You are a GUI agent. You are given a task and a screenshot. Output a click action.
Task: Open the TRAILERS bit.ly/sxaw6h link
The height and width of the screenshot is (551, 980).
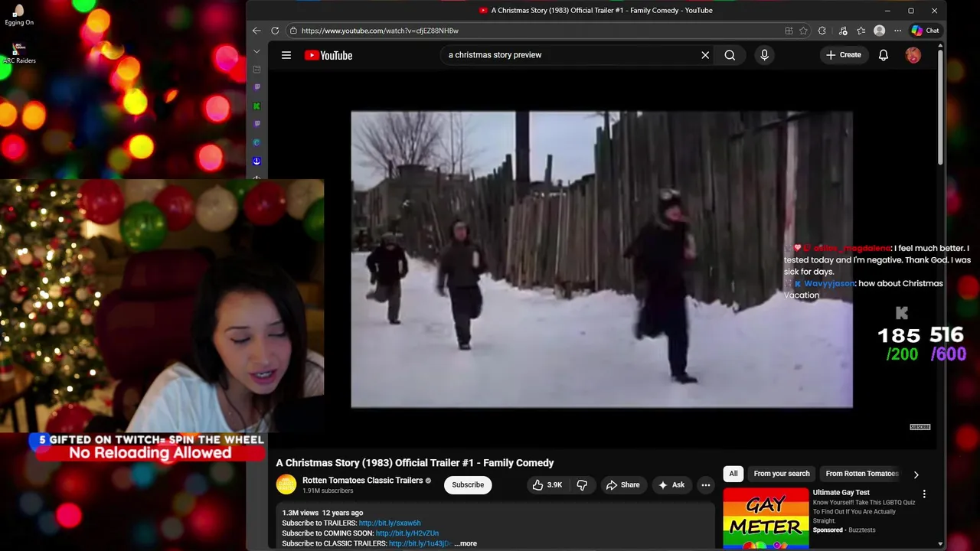(x=390, y=523)
